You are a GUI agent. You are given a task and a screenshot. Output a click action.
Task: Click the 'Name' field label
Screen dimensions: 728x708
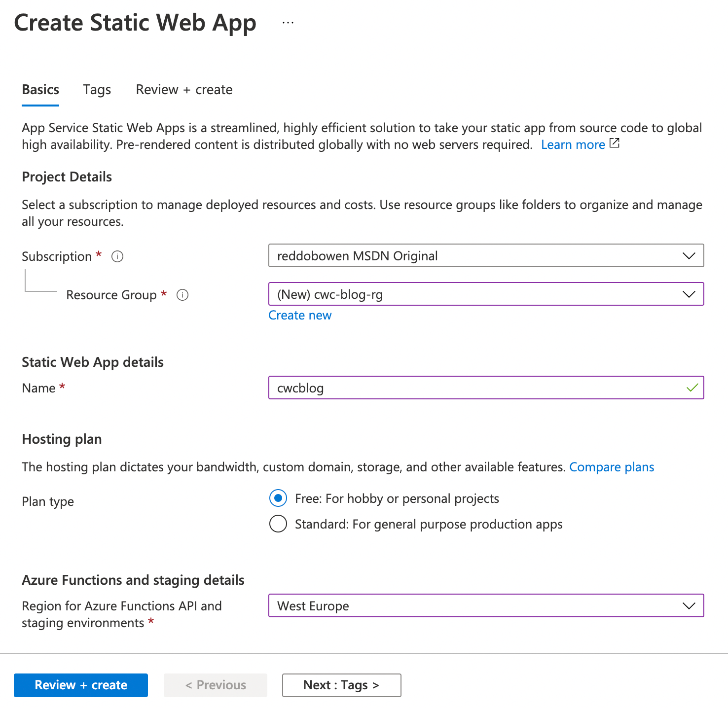(x=38, y=388)
